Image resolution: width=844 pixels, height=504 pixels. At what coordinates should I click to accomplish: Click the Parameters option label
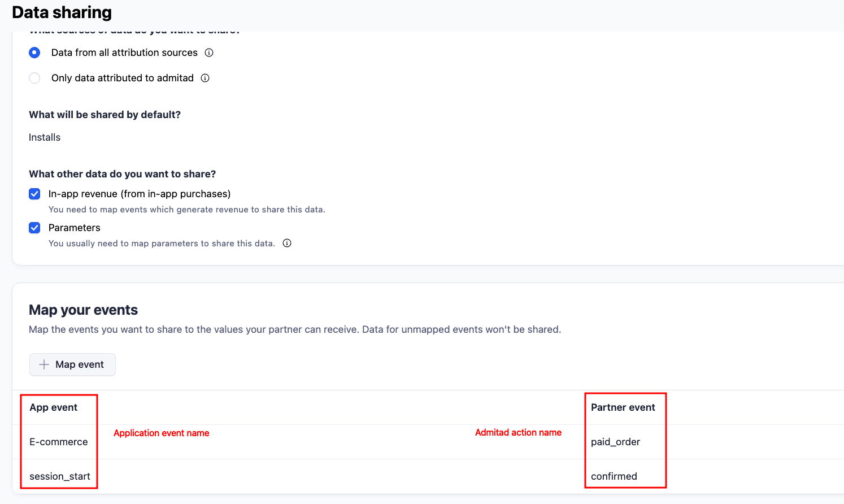click(x=75, y=228)
